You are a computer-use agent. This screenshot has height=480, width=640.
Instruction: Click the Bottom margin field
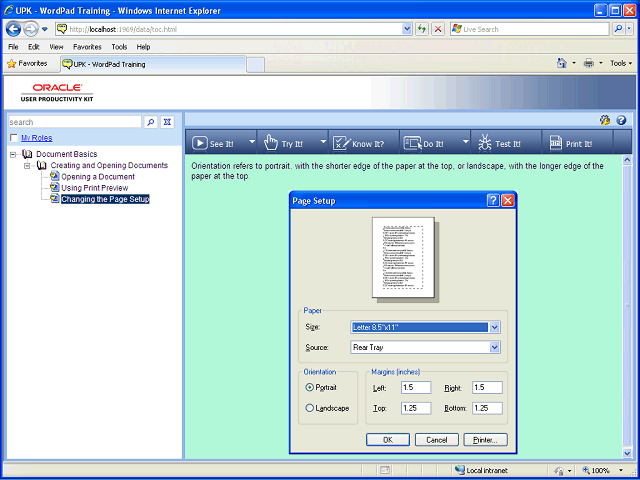point(487,408)
